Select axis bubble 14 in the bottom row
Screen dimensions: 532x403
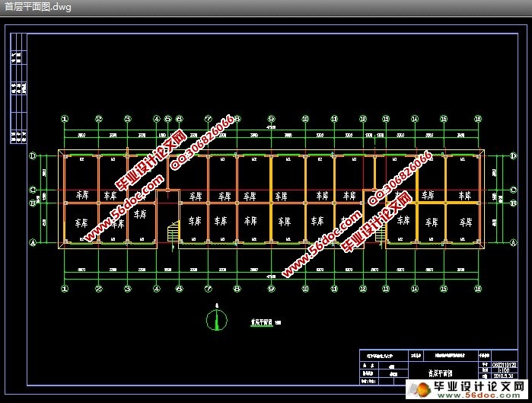pos(415,289)
